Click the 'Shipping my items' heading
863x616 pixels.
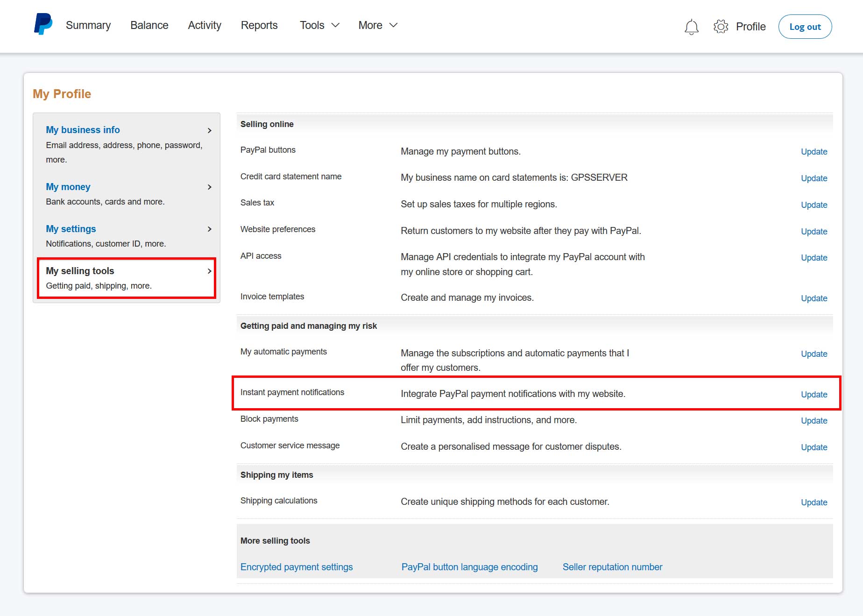[x=277, y=475]
